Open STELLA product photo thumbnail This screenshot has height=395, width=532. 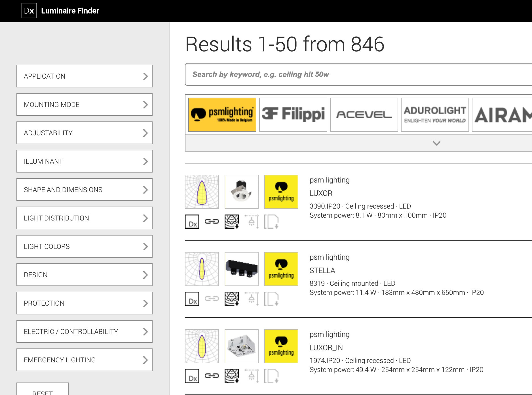click(242, 269)
